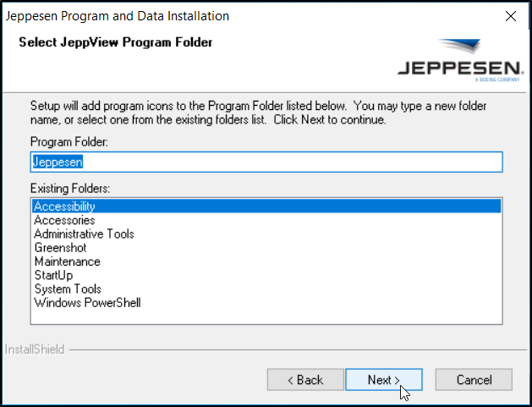Select the System Tools folder

69,289
